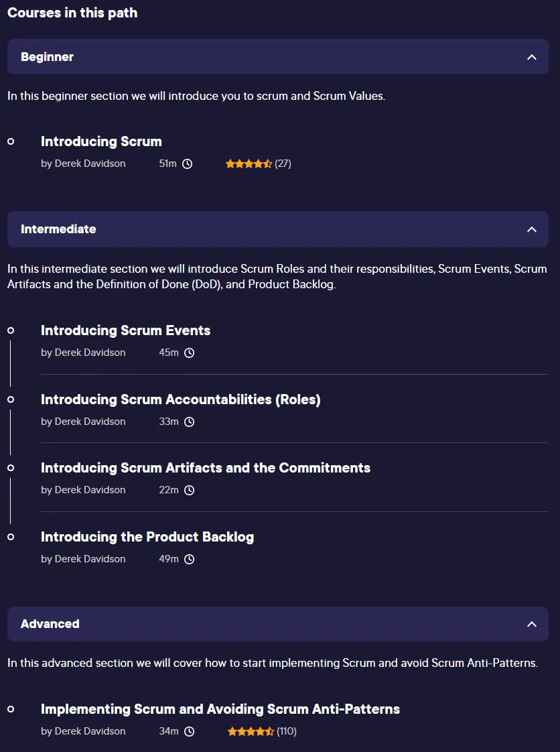
Task: Click the clock icon beside 49m duration
Action: click(190, 559)
